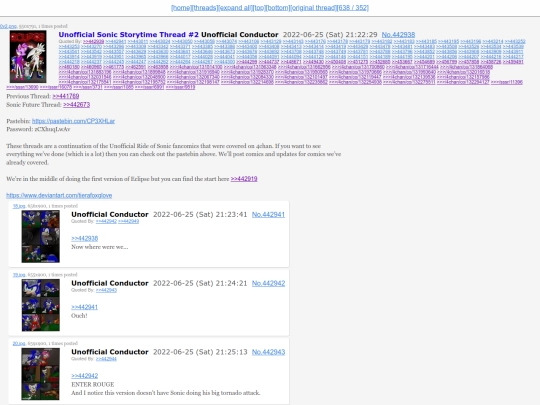Open image filename link above post 442943
This screenshot has width=540, height=405.
click(19, 343)
